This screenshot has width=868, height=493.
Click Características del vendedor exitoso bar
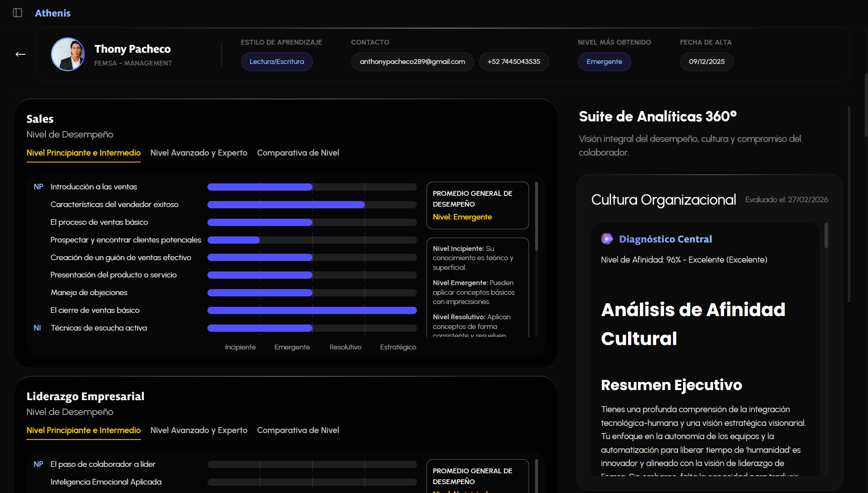(312, 205)
